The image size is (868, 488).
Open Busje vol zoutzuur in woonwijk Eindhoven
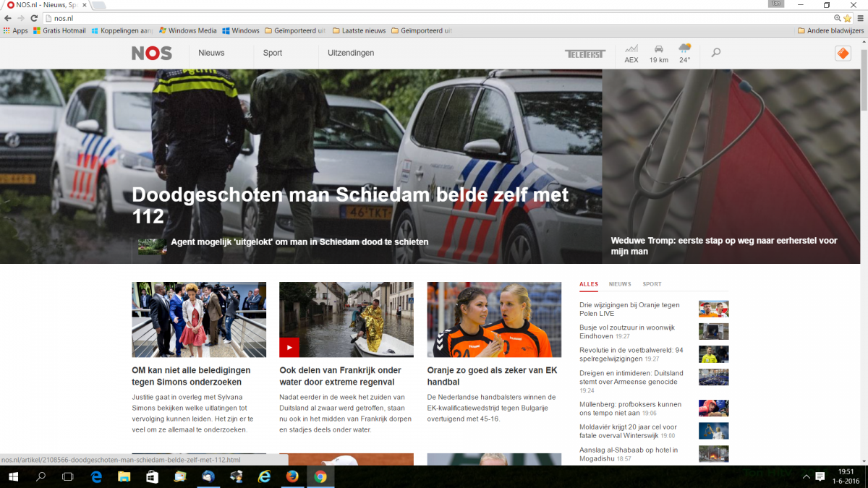pos(627,332)
